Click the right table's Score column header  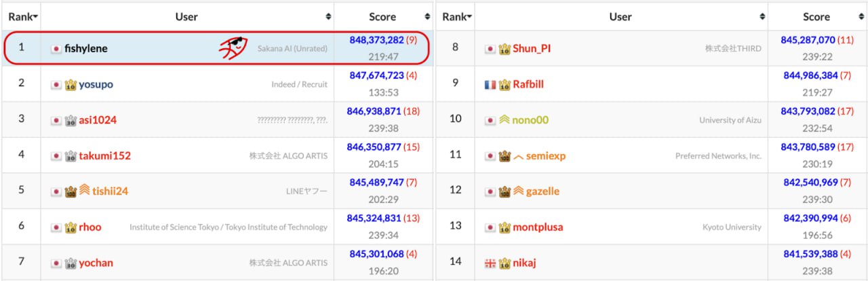[816, 16]
